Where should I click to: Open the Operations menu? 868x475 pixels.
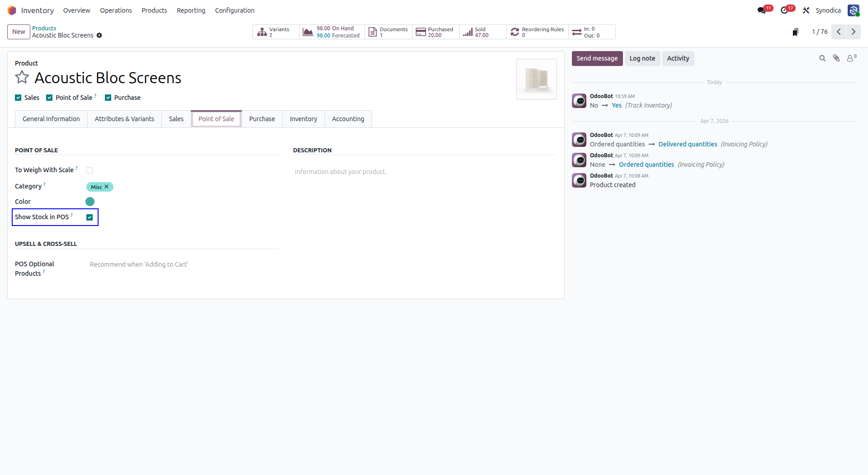116,10
